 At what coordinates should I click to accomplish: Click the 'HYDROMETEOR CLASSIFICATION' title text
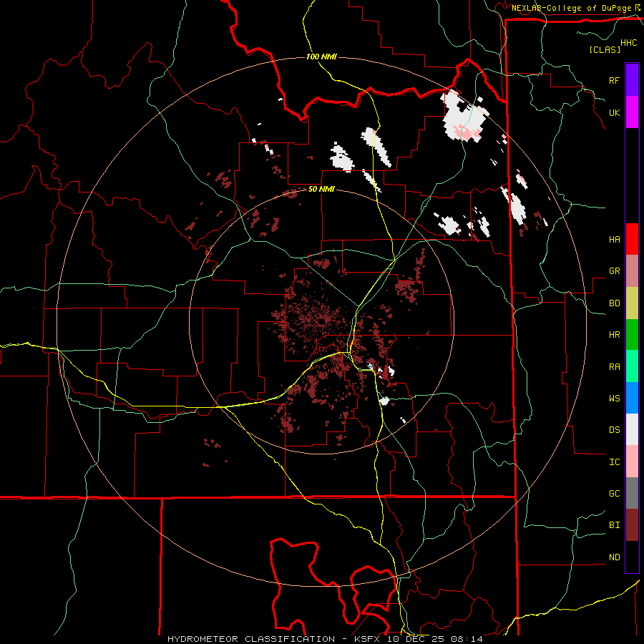(251, 639)
